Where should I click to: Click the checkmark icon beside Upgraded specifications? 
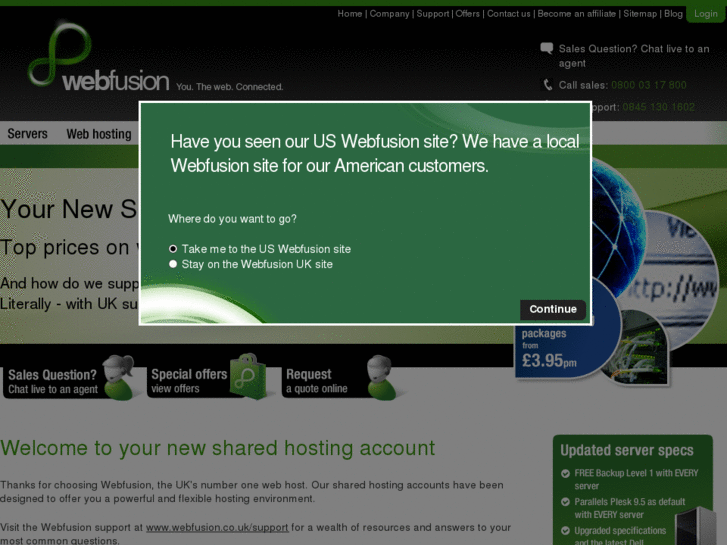tap(565, 531)
